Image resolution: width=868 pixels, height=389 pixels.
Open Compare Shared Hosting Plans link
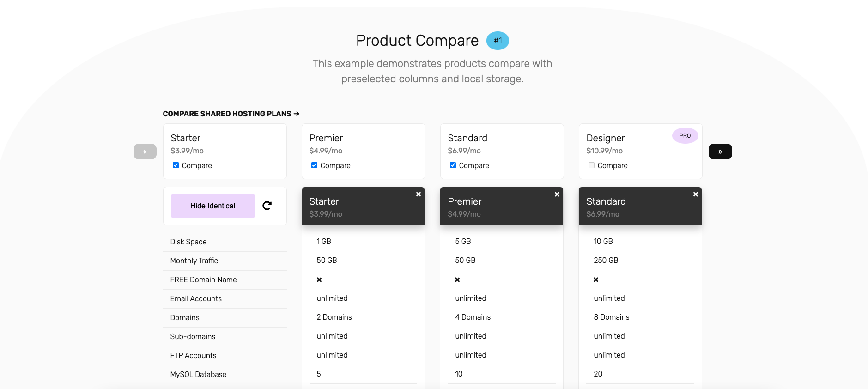tap(231, 114)
